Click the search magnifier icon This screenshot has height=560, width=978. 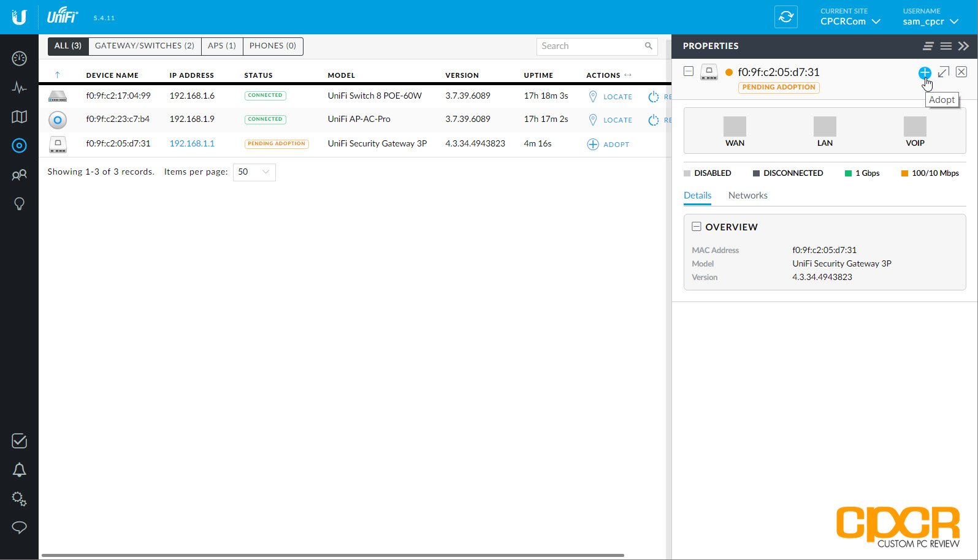pos(648,46)
